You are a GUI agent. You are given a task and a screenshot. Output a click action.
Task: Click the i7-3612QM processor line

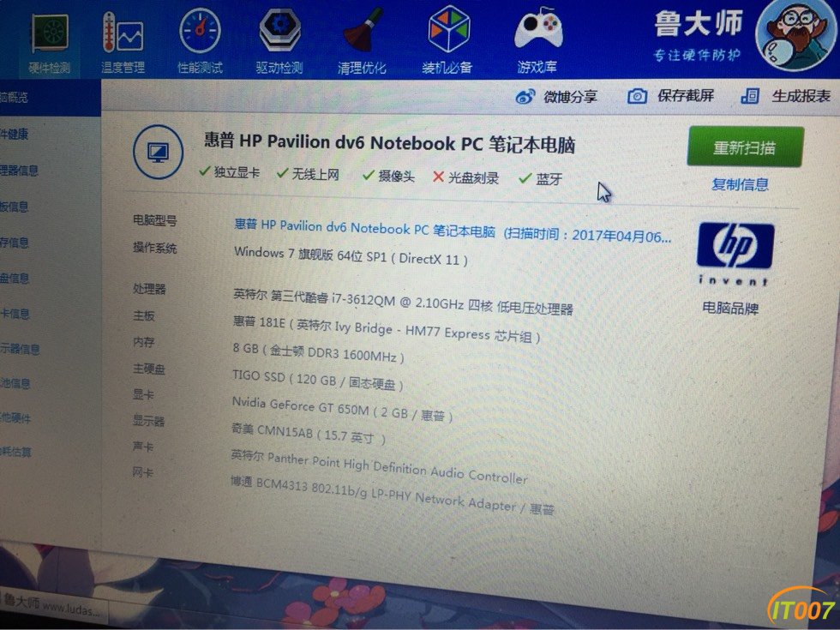pyautogui.click(x=404, y=302)
